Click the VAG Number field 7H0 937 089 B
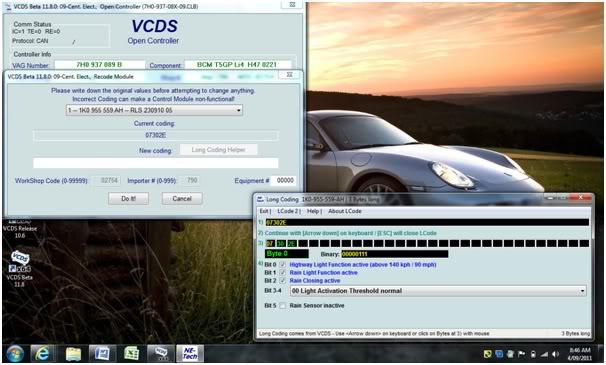 tap(100, 65)
